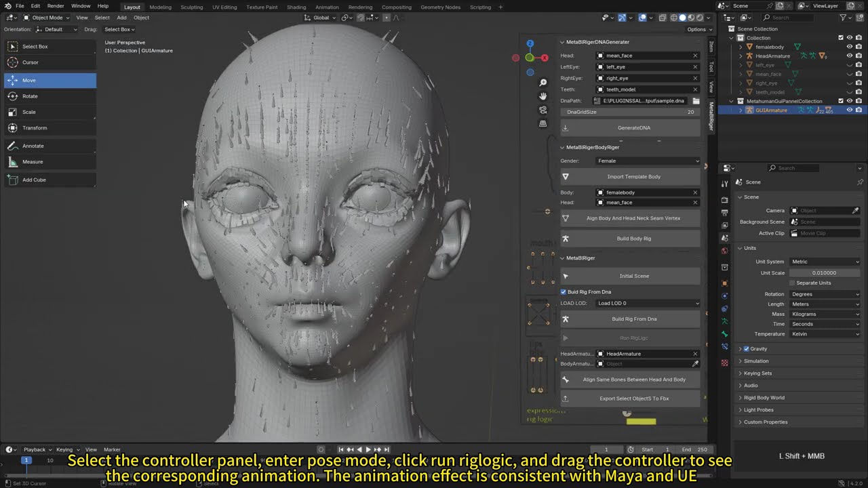
Task: Activate the Rotate tool
Action: 50,96
